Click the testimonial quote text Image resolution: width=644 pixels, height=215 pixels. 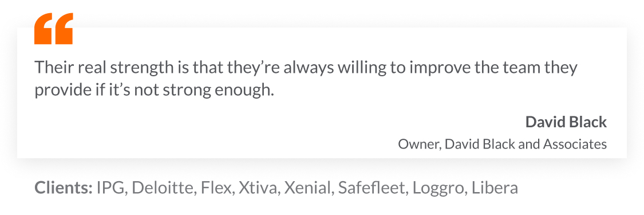pos(306,79)
